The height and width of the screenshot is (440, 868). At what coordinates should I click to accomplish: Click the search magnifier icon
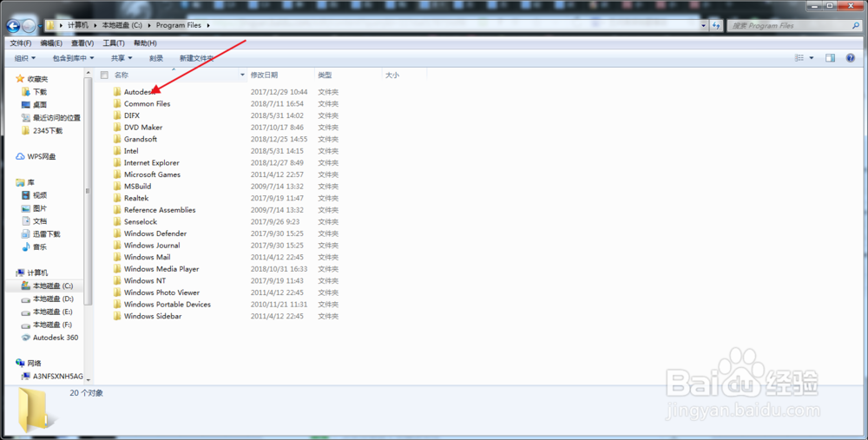pyautogui.click(x=856, y=25)
